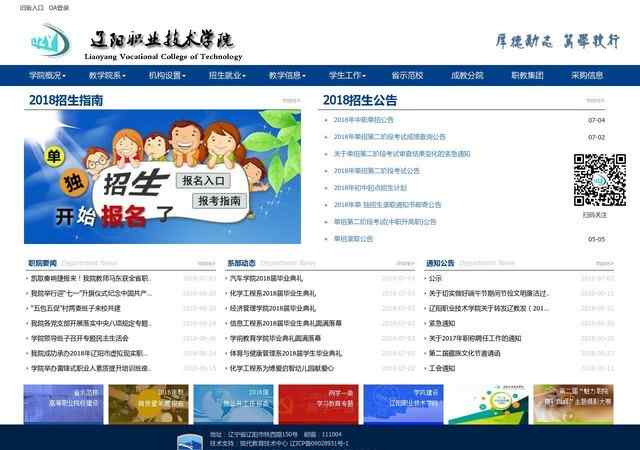640x450 pixels.
Task: Open 信息工程系2018届毕业生典礼 item
Action: 285,323
